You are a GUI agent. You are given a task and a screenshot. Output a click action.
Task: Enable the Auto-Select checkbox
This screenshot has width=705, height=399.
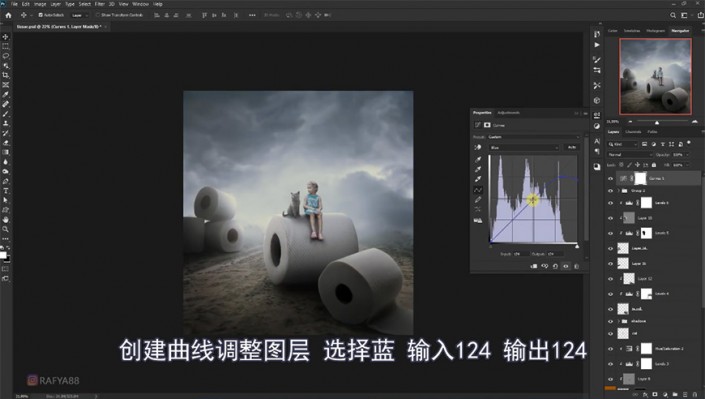point(40,15)
